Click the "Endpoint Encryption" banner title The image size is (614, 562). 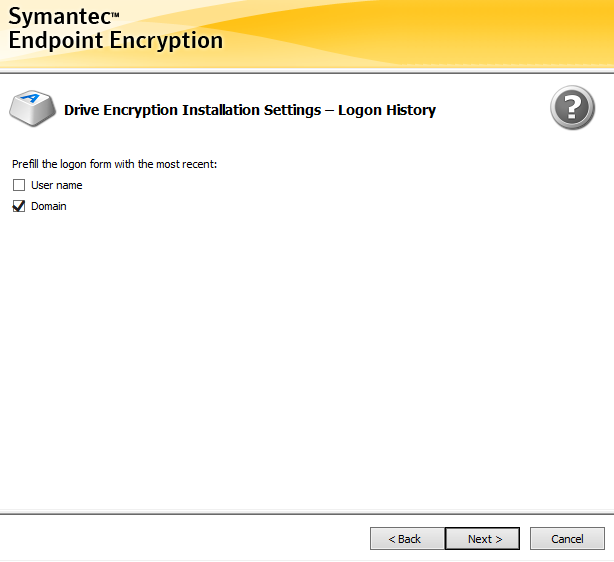pyautogui.click(x=115, y=41)
